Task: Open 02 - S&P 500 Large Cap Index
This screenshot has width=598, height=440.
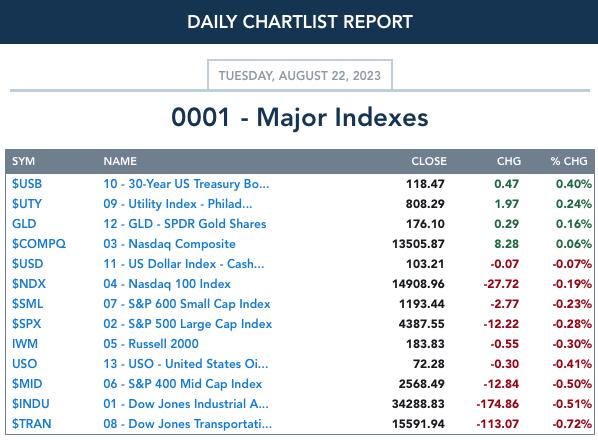Action: [188, 324]
